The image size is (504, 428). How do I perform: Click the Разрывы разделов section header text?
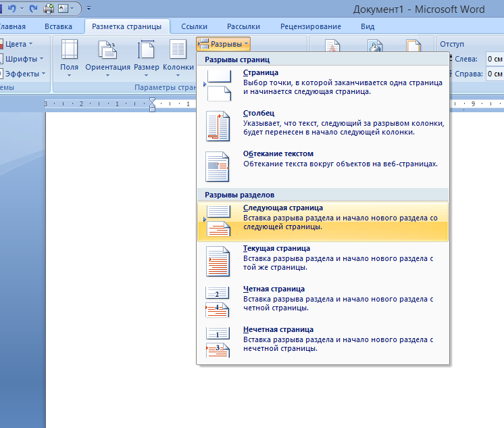coord(239,195)
